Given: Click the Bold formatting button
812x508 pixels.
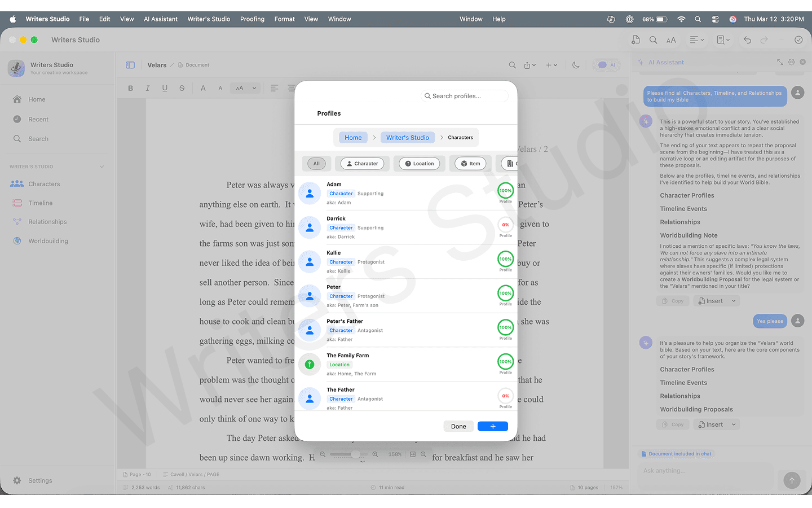Looking at the screenshot, I should (x=131, y=88).
